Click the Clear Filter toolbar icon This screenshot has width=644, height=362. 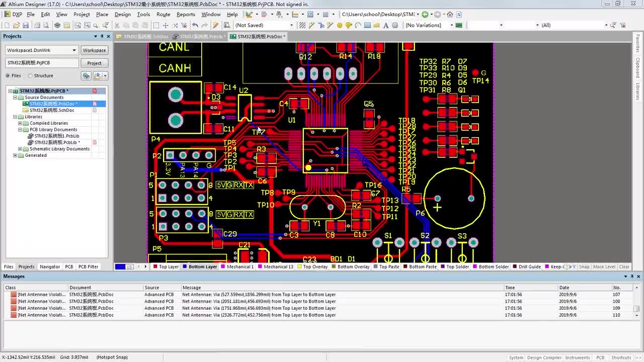click(184, 25)
